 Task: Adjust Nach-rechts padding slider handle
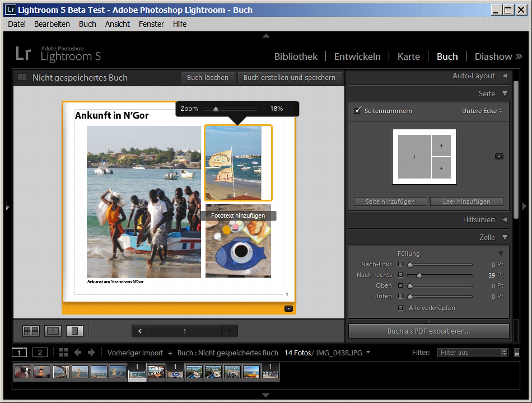tap(419, 275)
